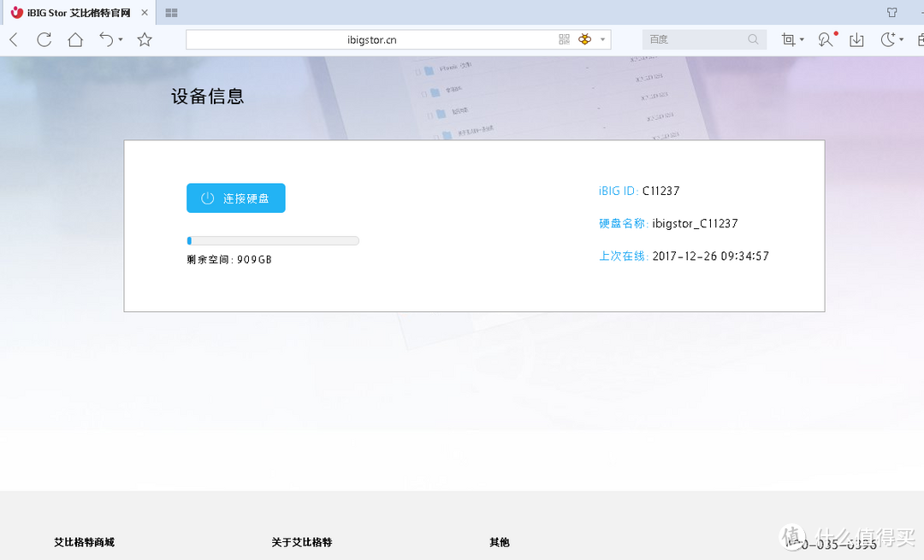Expand the undo arrow dropdown
The height and width of the screenshot is (560, 924).
click(x=121, y=40)
